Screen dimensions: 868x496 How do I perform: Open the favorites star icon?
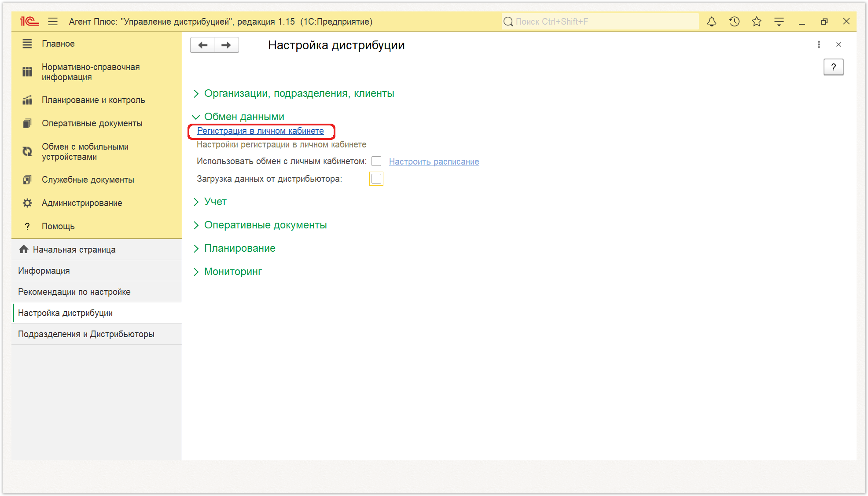756,22
